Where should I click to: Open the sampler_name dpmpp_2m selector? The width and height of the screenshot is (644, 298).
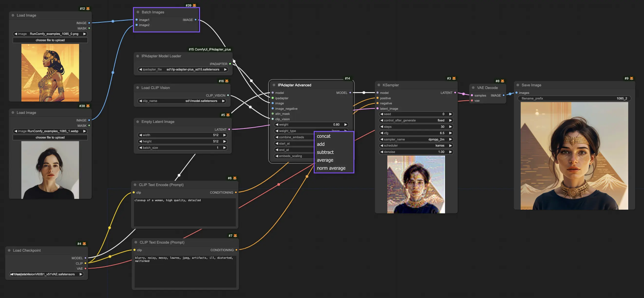(416, 139)
